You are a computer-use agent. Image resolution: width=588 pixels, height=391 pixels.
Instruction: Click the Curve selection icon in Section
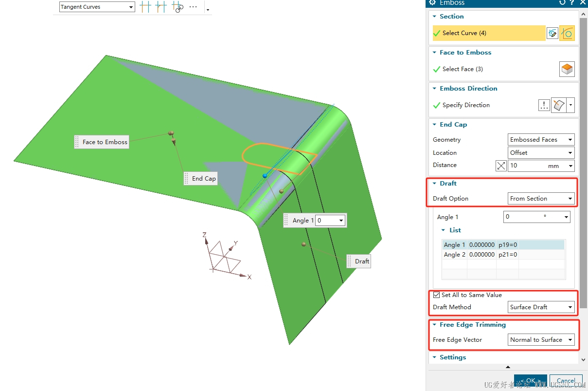pos(567,33)
